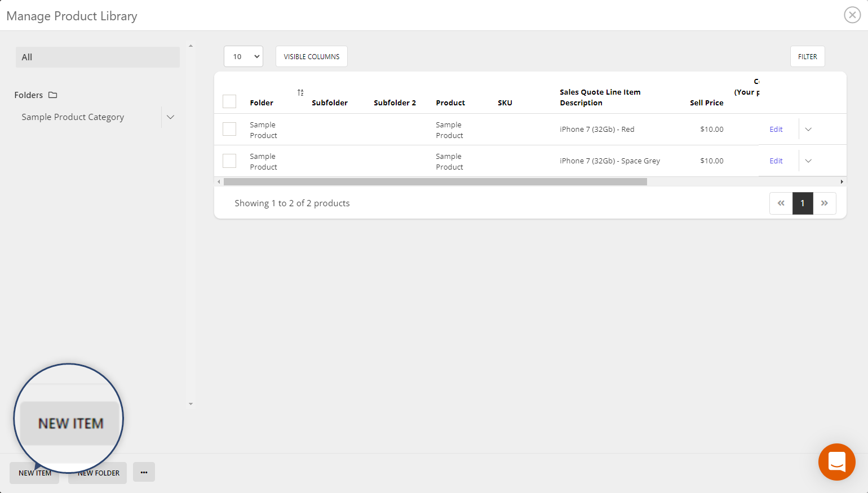This screenshot has height=493, width=868.
Task: Click the VISIBLE COLUMNS button
Action: [311, 56]
